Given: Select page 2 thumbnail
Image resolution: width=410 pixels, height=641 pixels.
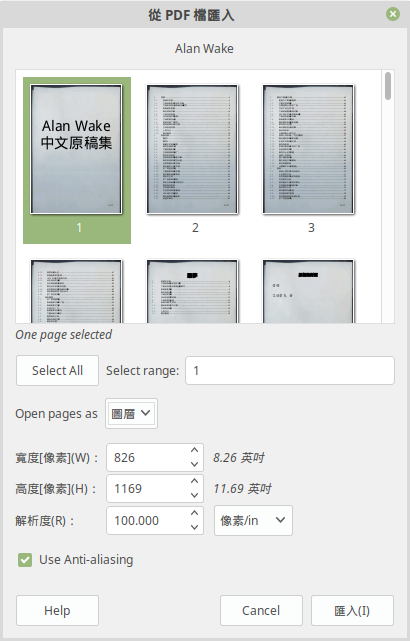Looking at the screenshot, I should [x=192, y=149].
